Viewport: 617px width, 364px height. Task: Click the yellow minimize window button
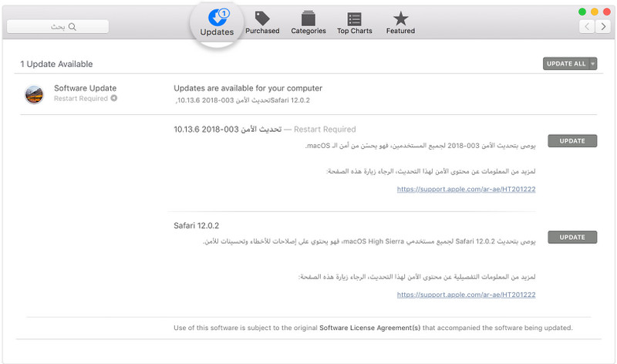(594, 12)
